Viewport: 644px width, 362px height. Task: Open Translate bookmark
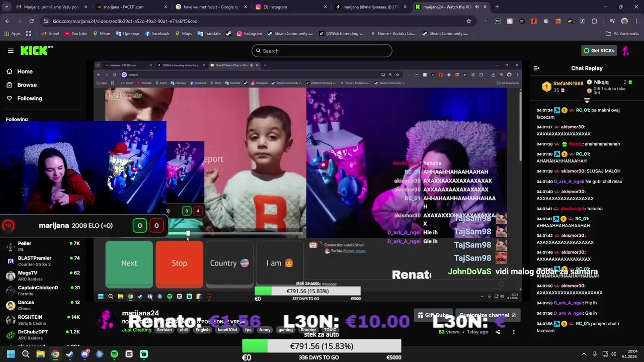(209, 34)
